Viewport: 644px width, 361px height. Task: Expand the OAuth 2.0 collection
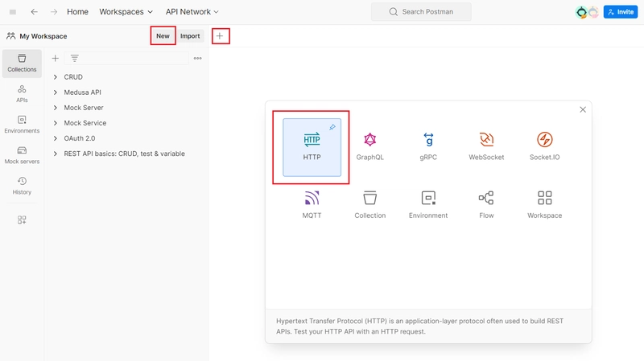(55, 138)
